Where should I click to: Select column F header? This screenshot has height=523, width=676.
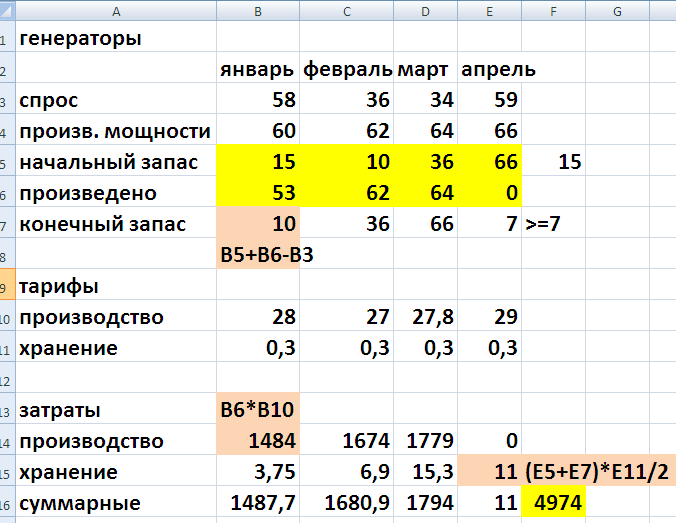coord(554,11)
